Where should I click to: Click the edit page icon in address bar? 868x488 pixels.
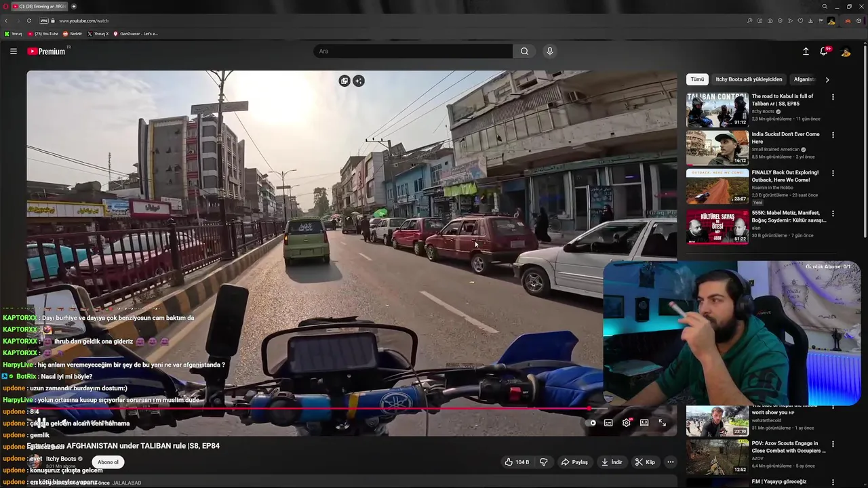click(759, 20)
